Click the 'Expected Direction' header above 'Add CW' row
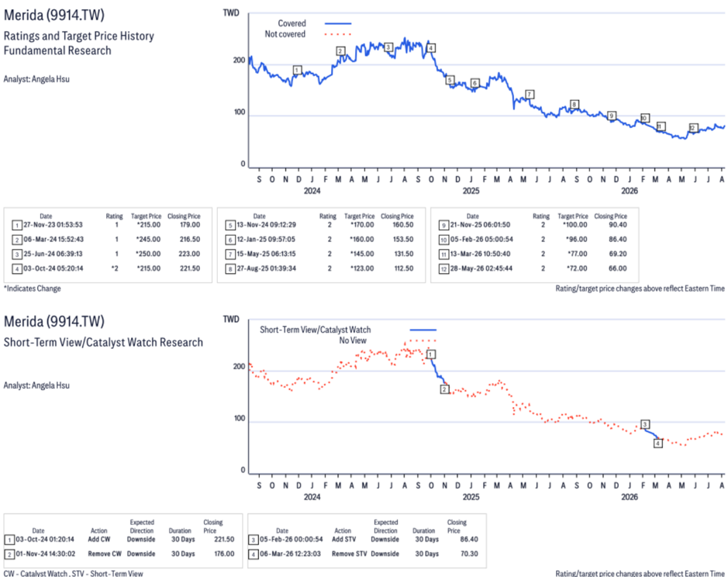Screen dimensions: 728x577 point(142,527)
